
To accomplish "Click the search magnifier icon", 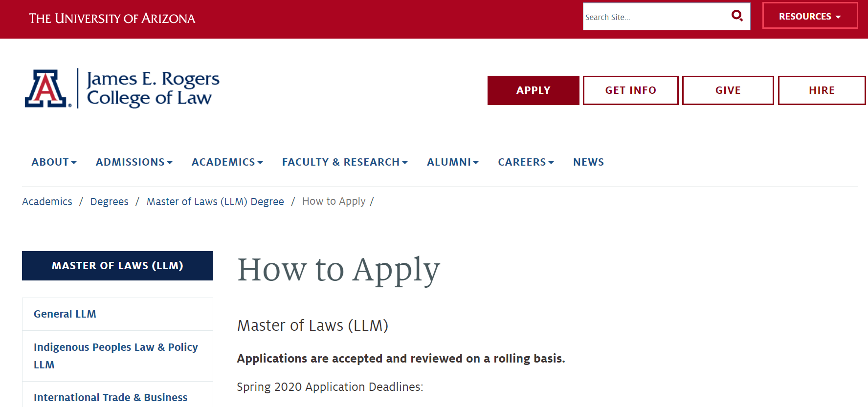I will [737, 16].
